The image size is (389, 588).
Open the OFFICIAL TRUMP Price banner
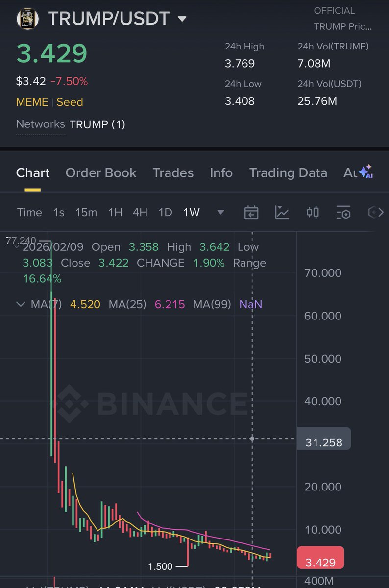click(342, 19)
